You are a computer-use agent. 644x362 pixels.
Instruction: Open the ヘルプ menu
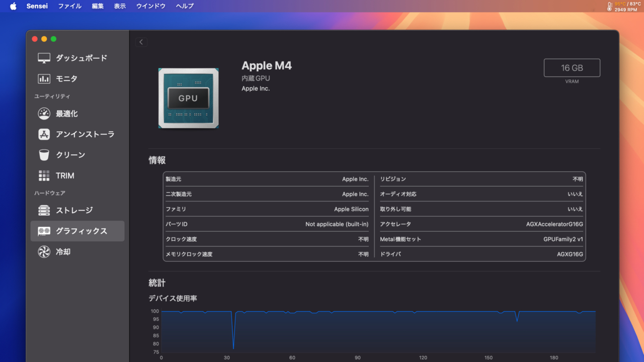185,6
